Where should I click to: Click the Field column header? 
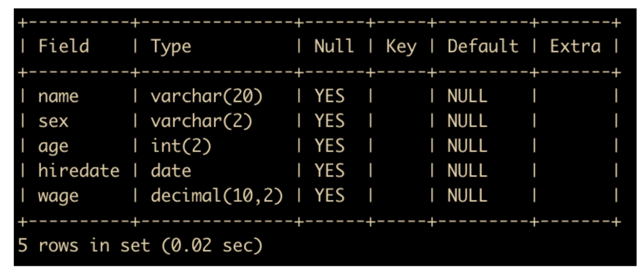pos(64,46)
